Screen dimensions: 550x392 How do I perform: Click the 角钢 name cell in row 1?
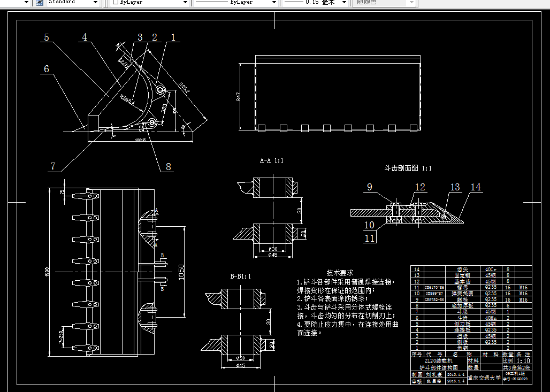(462, 348)
